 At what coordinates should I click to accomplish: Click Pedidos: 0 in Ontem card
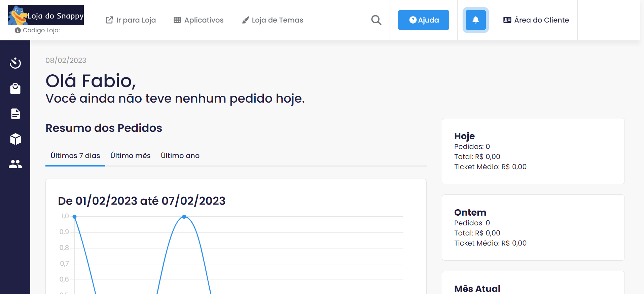tap(472, 223)
